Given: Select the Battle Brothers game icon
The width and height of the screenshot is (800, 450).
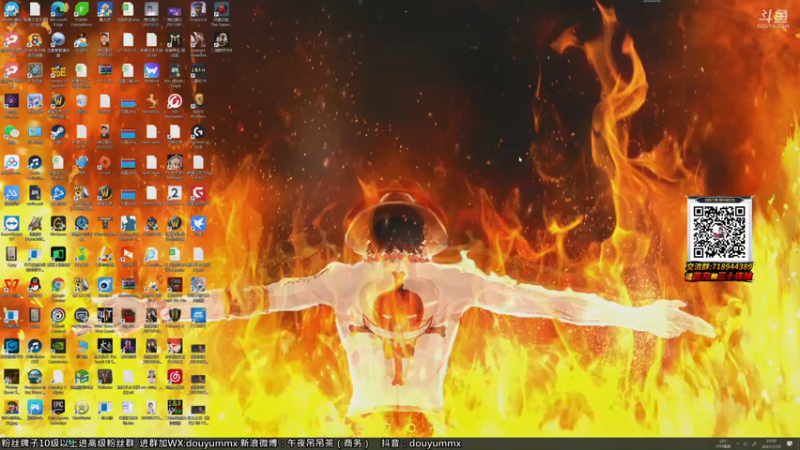Looking at the screenshot, I should (198, 101).
